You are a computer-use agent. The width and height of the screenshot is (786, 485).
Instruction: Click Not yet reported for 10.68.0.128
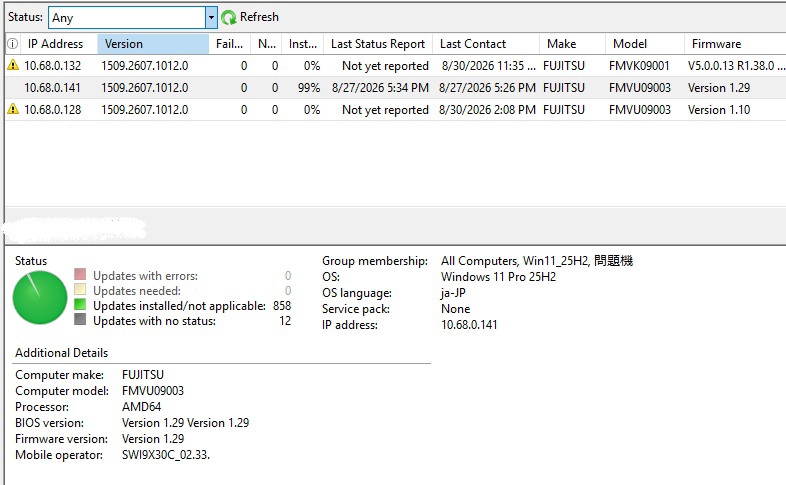coord(385,110)
